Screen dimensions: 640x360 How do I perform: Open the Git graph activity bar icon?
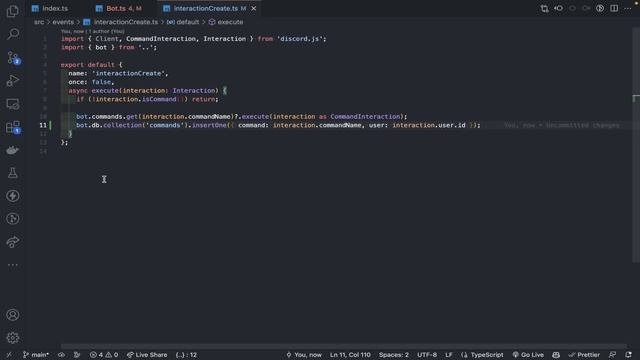(x=13, y=219)
